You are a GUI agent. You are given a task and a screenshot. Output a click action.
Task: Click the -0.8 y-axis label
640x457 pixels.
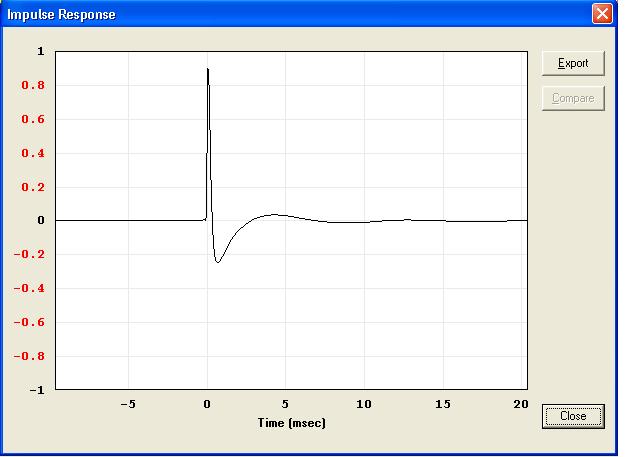(x=29, y=356)
